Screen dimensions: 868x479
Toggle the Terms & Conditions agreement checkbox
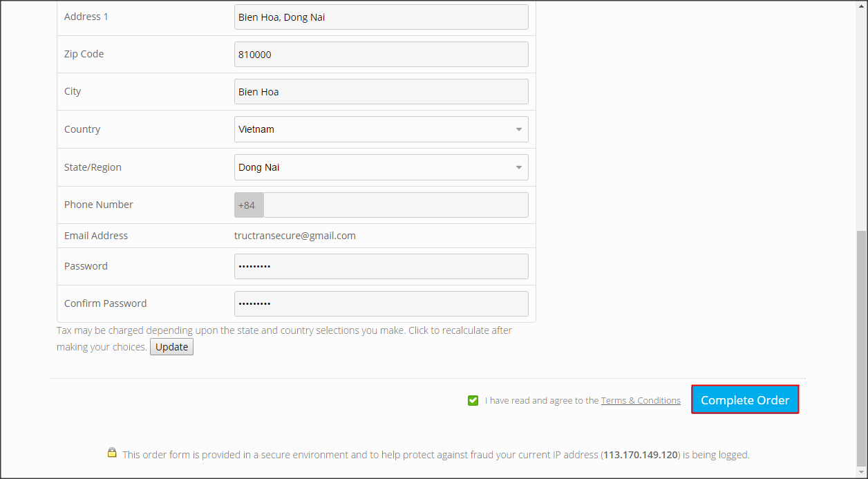coord(473,400)
